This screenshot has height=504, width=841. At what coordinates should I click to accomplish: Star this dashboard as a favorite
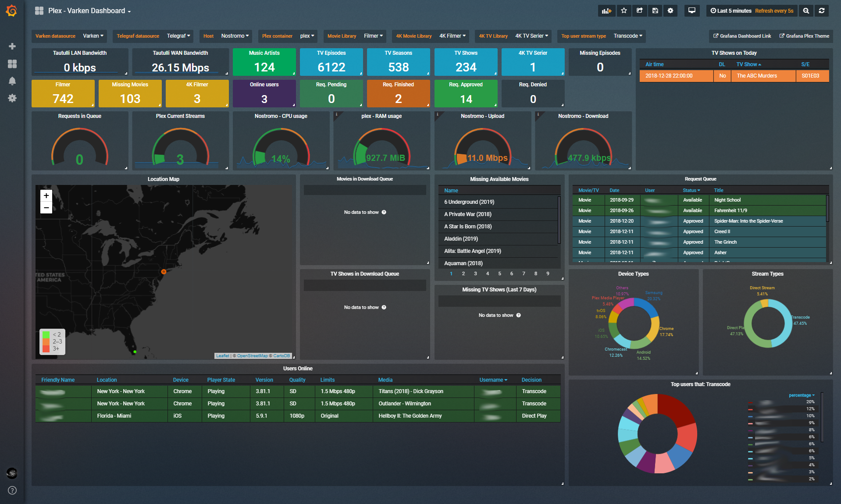tap(624, 11)
